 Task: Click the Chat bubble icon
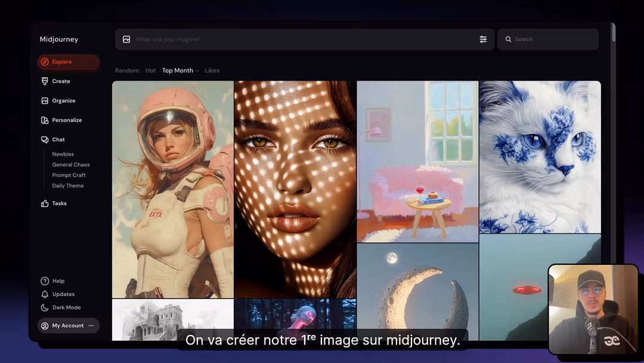pyautogui.click(x=45, y=140)
